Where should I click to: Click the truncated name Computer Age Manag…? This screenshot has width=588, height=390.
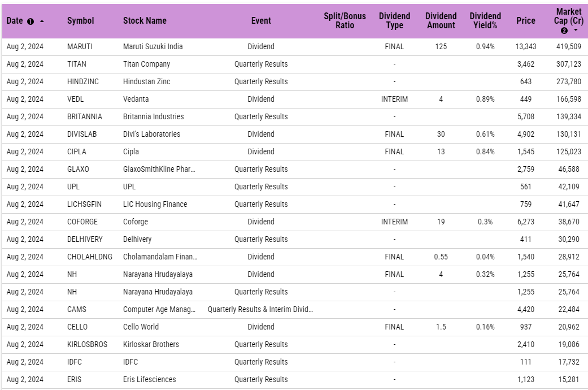click(159, 309)
